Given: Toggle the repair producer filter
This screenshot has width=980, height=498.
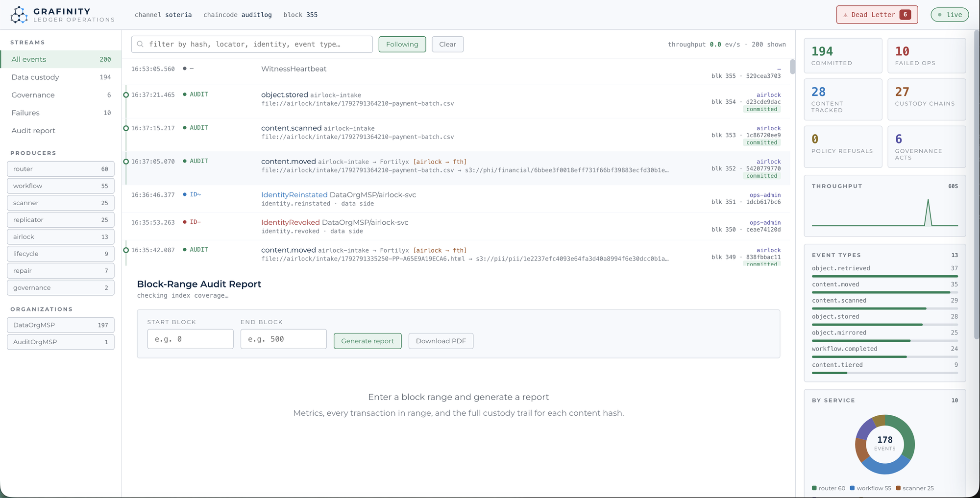Looking at the screenshot, I should click(x=61, y=271).
